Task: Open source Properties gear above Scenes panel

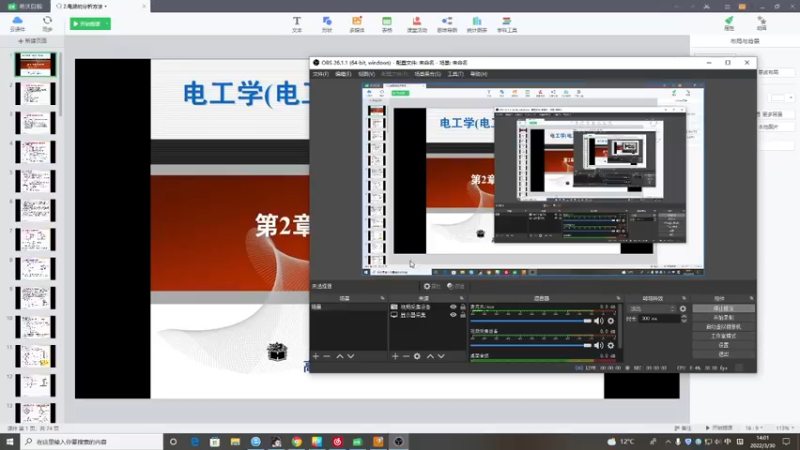Action: tap(432, 286)
